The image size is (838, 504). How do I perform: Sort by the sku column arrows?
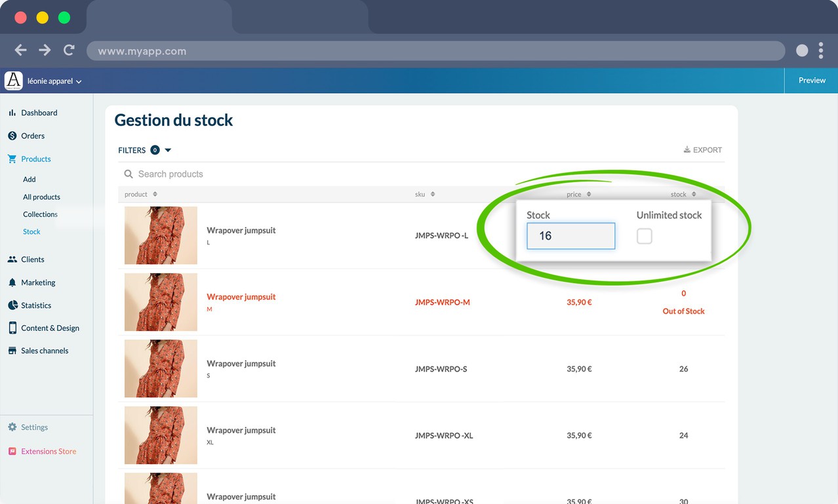[433, 194]
